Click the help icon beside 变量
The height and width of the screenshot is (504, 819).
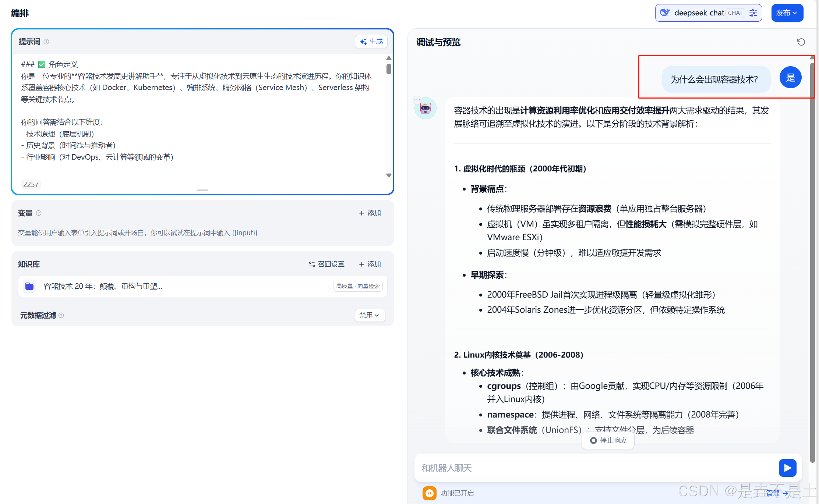(39, 213)
